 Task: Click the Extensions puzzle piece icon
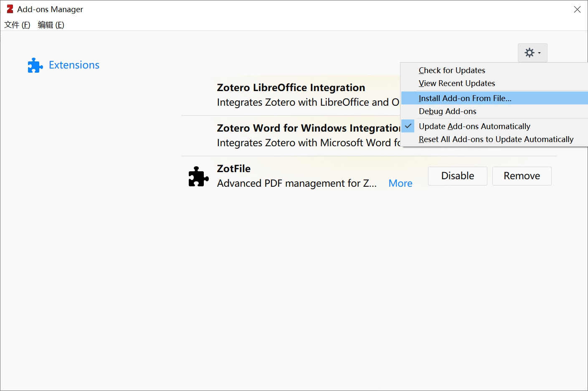35,65
